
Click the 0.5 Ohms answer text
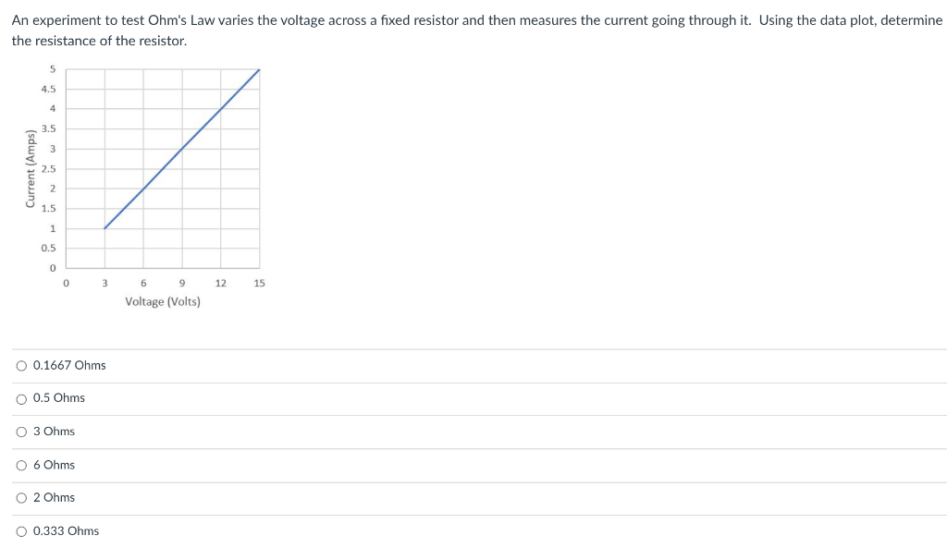58,398
